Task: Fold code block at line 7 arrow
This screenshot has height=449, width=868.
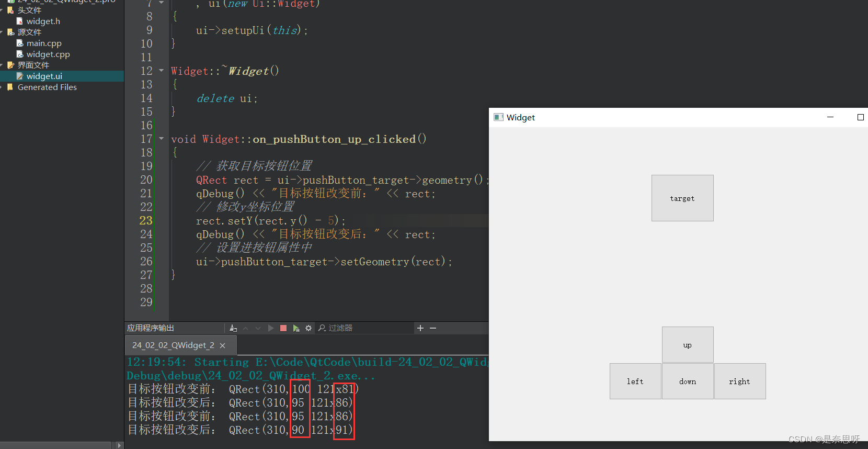Action: point(161,3)
